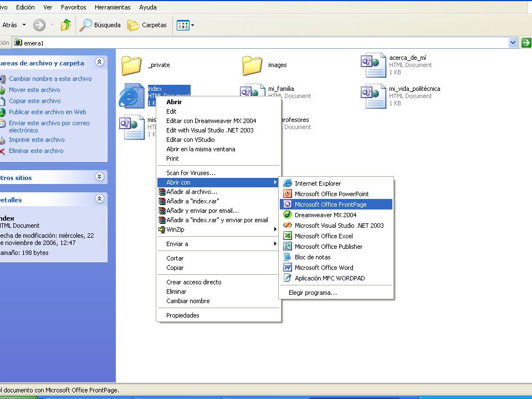Click WinRAR icon beside Añadir al archivo

click(x=162, y=192)
